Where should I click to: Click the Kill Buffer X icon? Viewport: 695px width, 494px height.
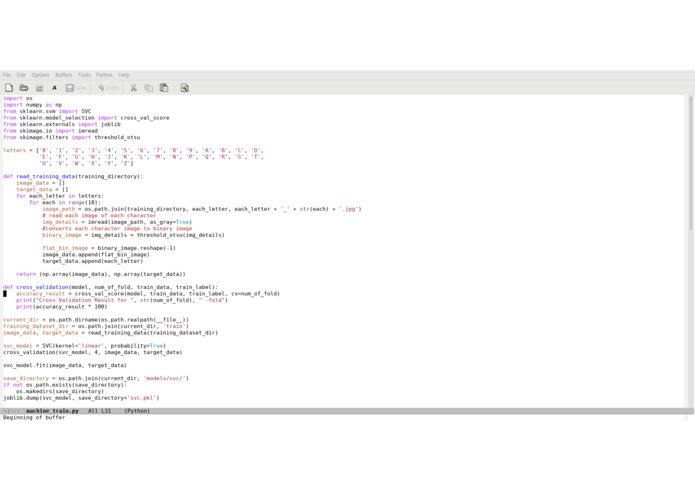54,88
